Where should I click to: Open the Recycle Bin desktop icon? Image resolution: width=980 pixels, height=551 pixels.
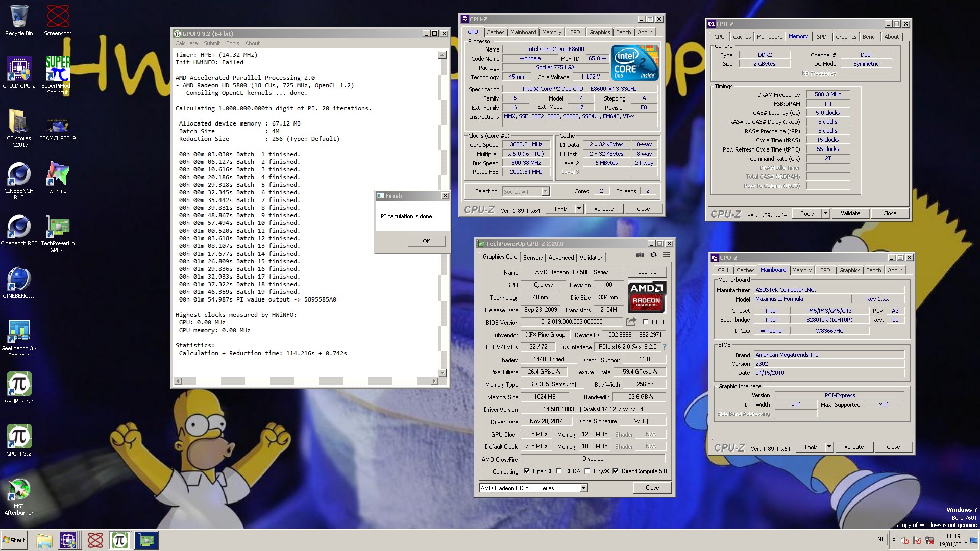19,20
